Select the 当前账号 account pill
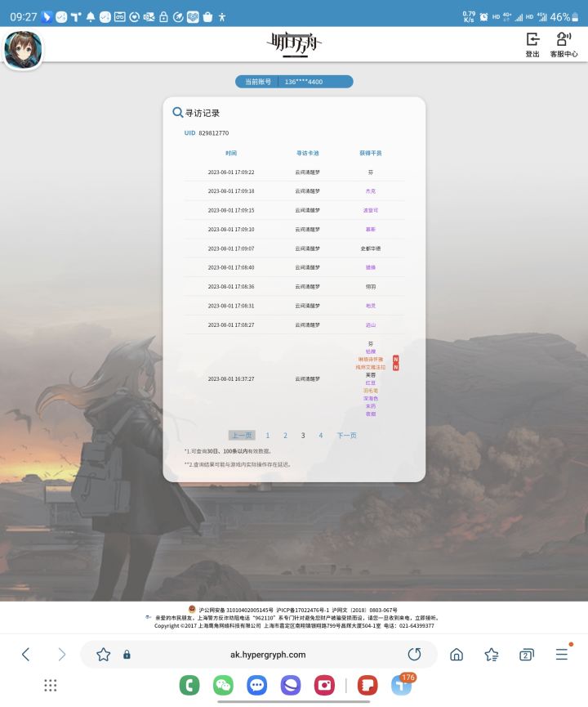The height and width of the screenshot is (707, 588). click(294, 82)
